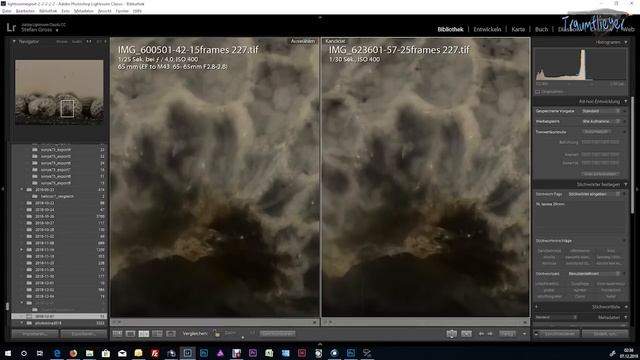Viewport: 640px width, 360px height.
Task: Select previous photo arrow in toolbar
Action: click(481, 334)
